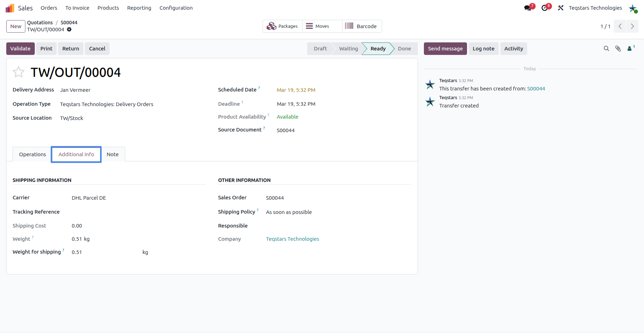
Task: Cancel the transfer
Action: [97, 49]
